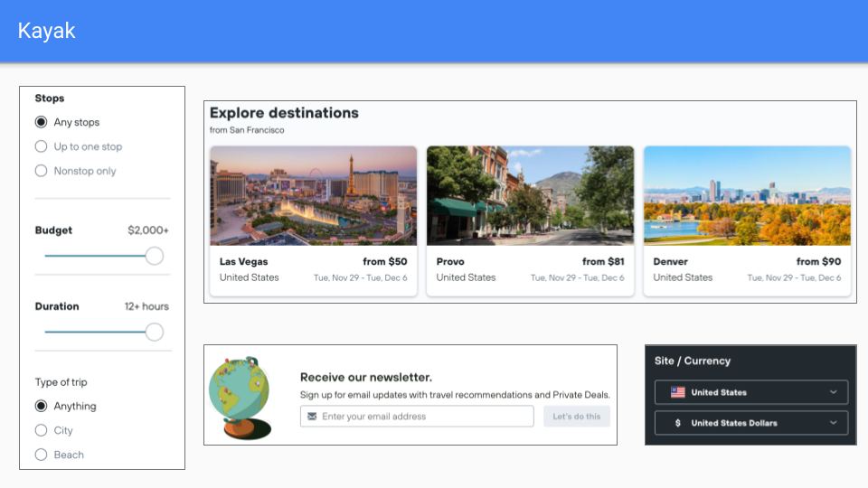Open the United States Dollars currency dropdown
The height and width of the screenshot is (488, 868).
751,423
